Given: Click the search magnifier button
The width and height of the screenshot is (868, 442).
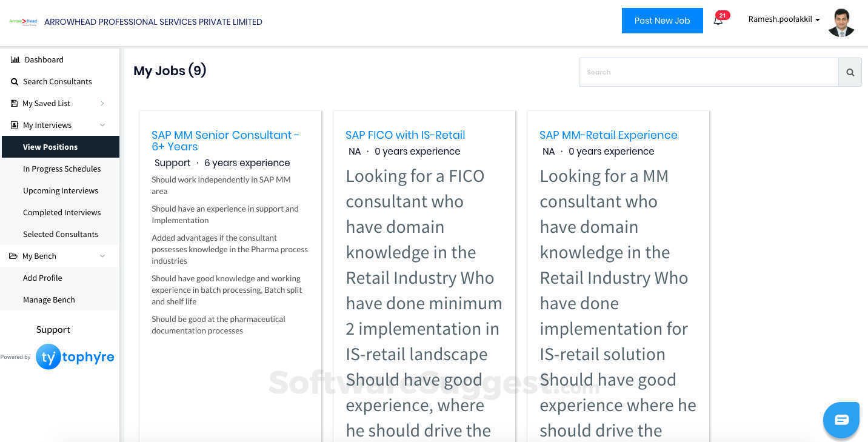Looking at the screenshot, I should (x=850, y=72).
